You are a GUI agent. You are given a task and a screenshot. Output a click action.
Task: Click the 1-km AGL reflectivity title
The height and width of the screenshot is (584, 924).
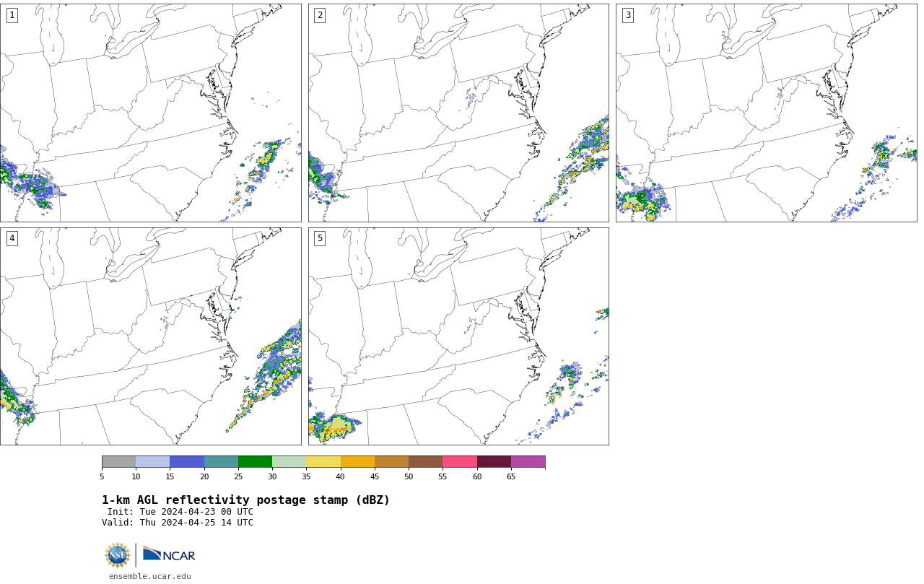point(245,500)
